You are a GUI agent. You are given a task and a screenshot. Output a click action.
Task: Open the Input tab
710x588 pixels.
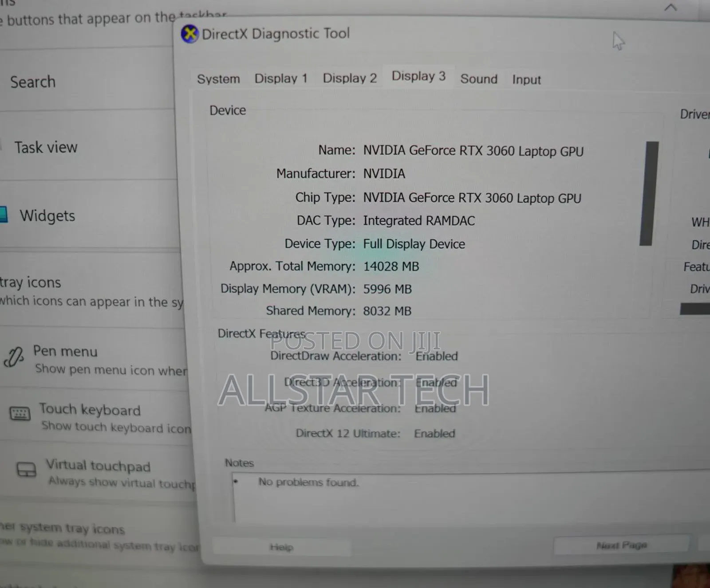(526, 80)
